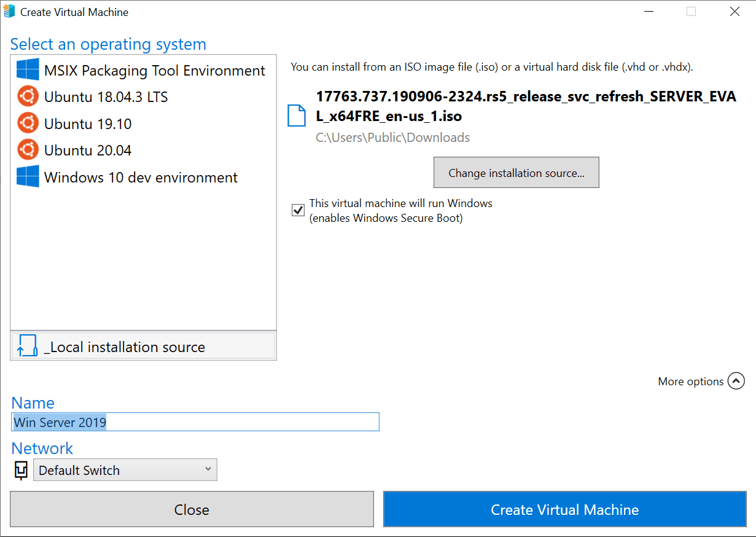Click the ISO file document icon

297,116
